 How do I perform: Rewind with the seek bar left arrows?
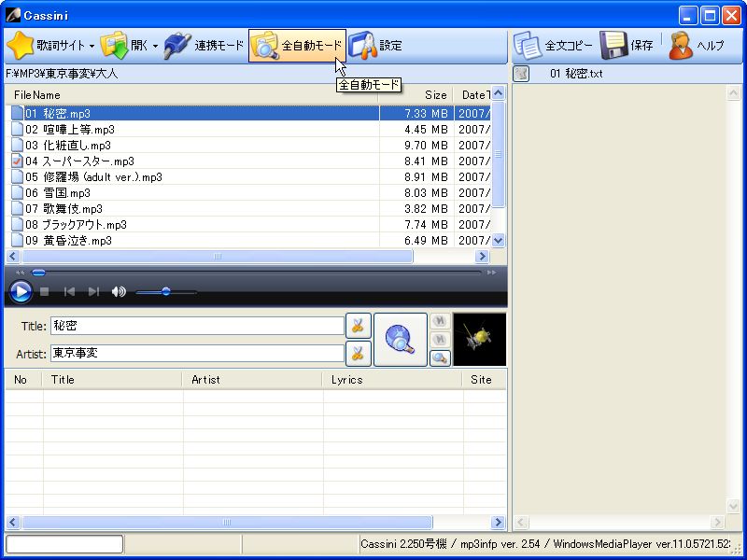point(20,273)
